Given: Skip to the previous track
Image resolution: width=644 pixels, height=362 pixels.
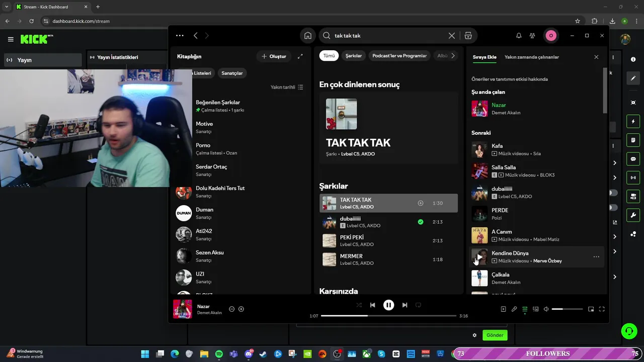Looking at the screenshot, I should coord(372,305).
